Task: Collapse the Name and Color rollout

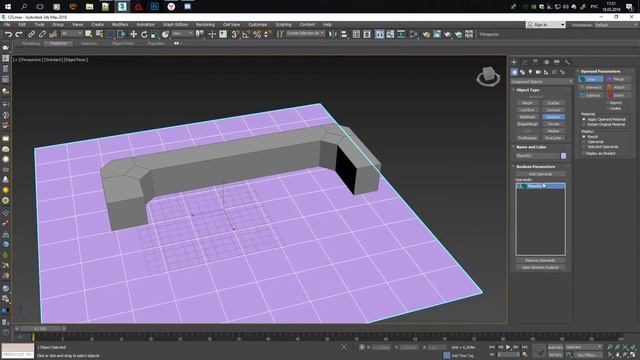Action: 531,147
